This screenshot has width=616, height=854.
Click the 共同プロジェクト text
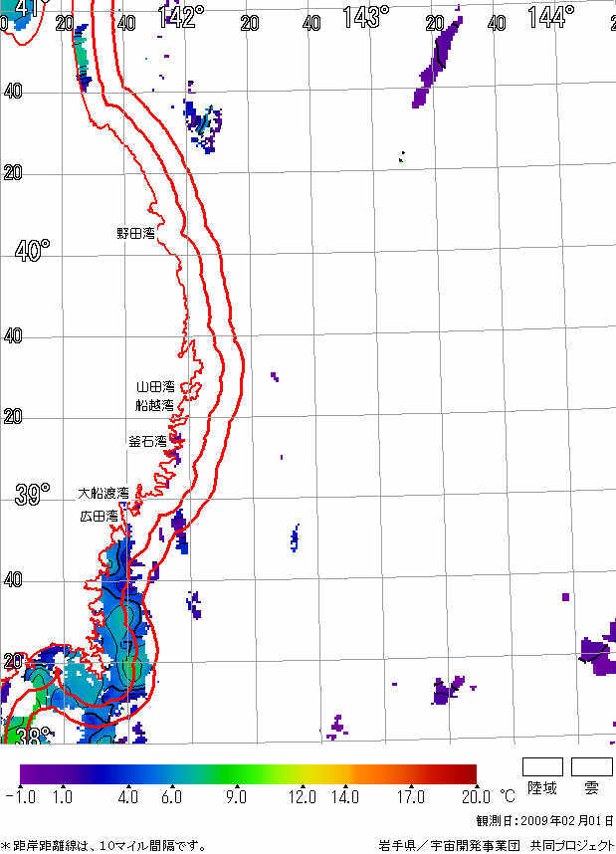573,846
